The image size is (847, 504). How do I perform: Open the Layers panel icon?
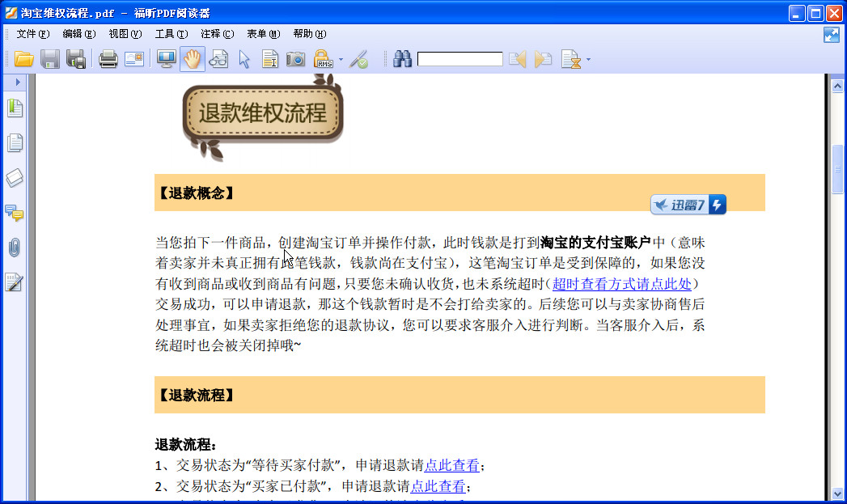(15, 178)
